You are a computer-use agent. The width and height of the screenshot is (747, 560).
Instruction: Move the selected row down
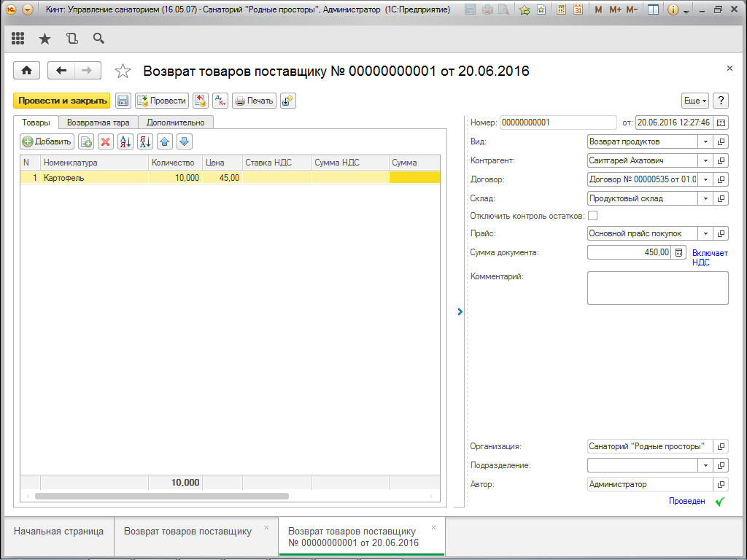185,141
